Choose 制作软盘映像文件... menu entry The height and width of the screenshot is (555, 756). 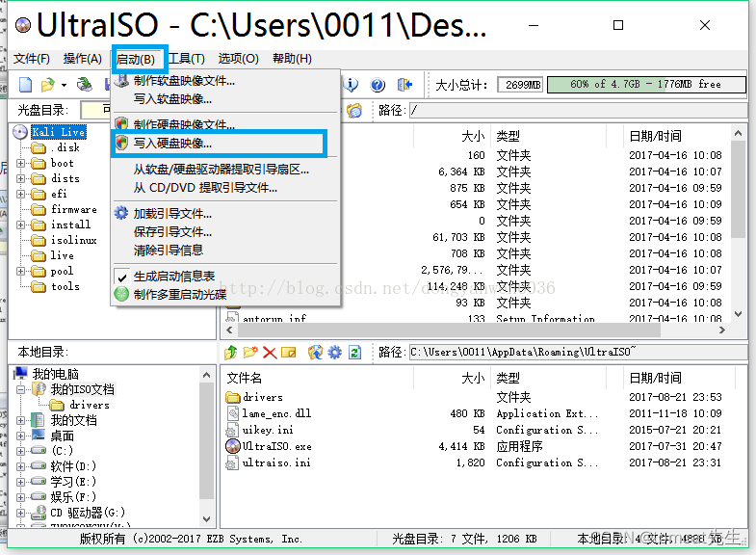pos(225,81)
